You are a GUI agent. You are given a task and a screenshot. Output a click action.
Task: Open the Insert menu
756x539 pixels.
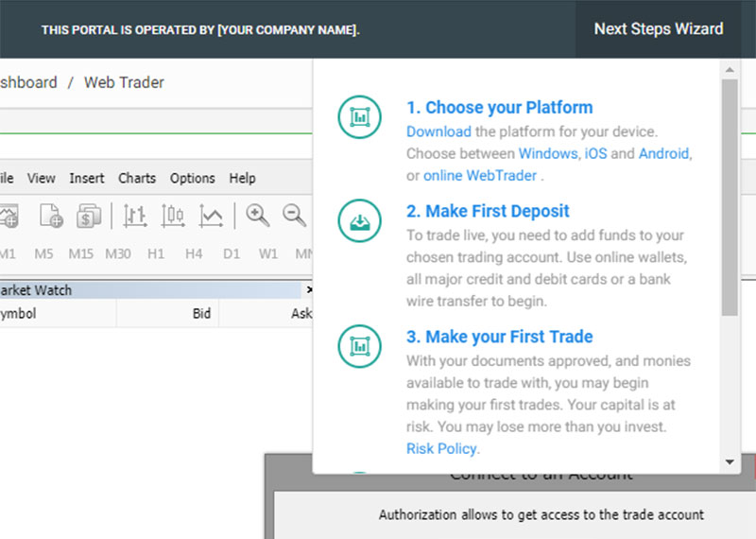[x=87, y=178]
